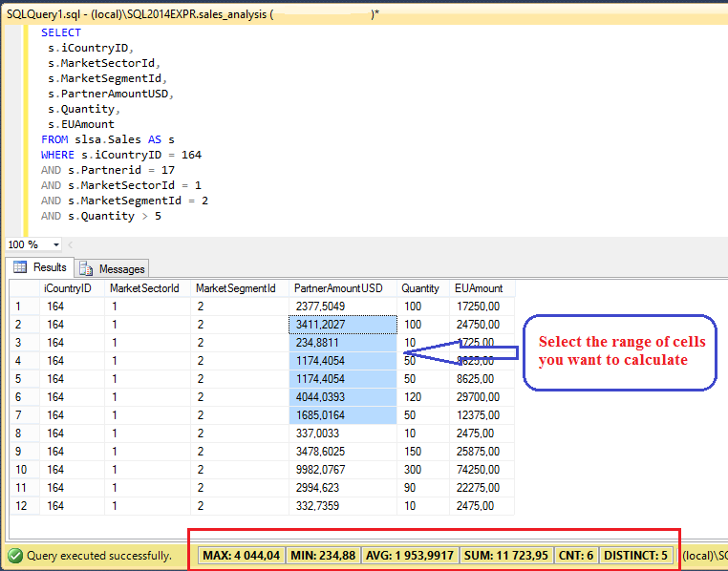Click the Messages tab page icon

[x=86, y=268]
